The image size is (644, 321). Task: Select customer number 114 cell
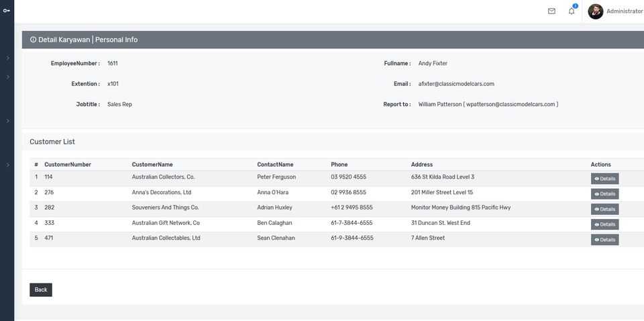coord(48,177)
